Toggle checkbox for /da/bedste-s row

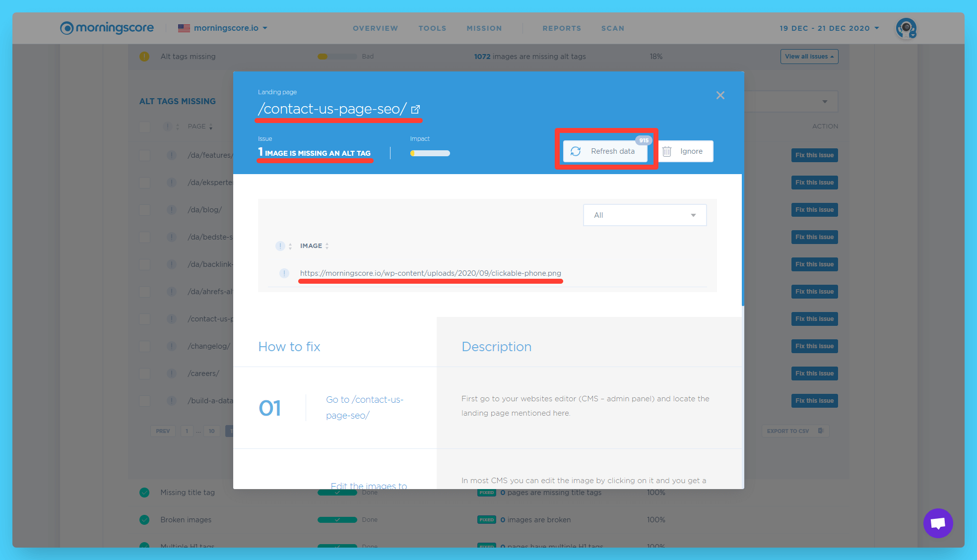tap(145, 237)
